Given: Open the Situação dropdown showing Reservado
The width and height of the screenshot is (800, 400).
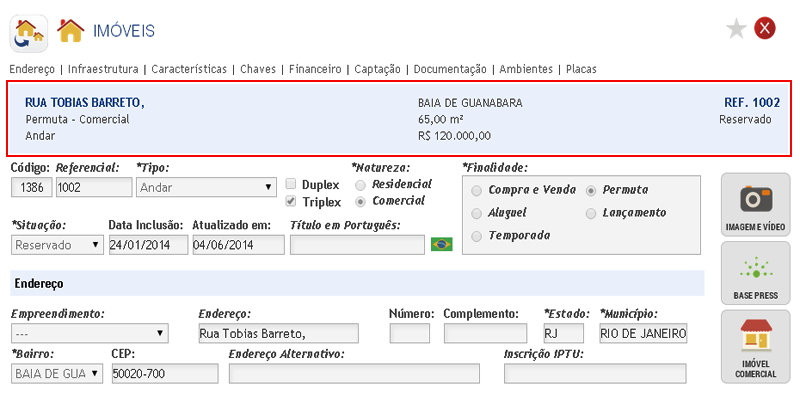Looking at the screenshot, I should click(57, 245).
